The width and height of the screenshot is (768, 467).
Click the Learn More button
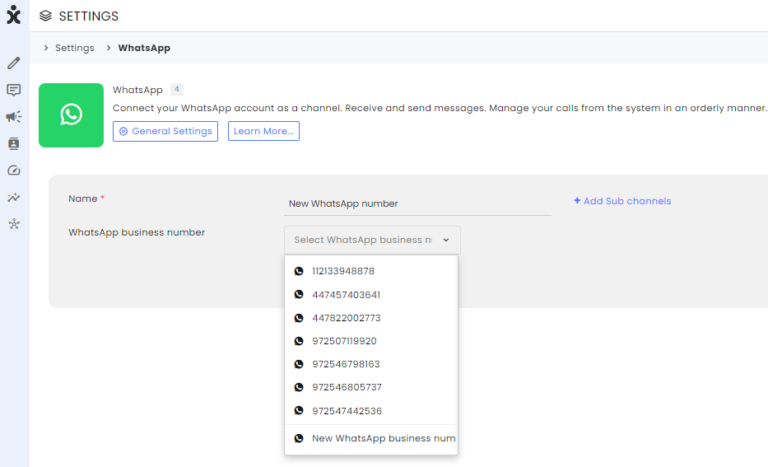pos(264,131)
